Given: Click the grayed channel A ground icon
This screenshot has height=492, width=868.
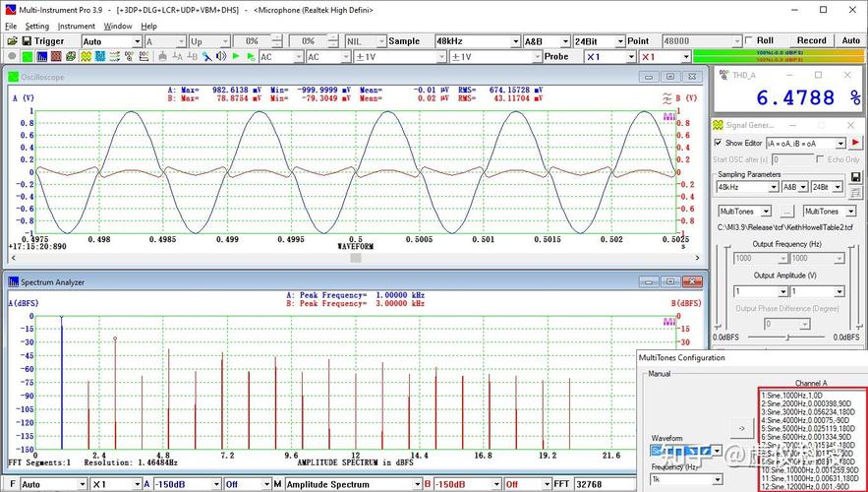Looking at the screenshot, I should [177, 56].
